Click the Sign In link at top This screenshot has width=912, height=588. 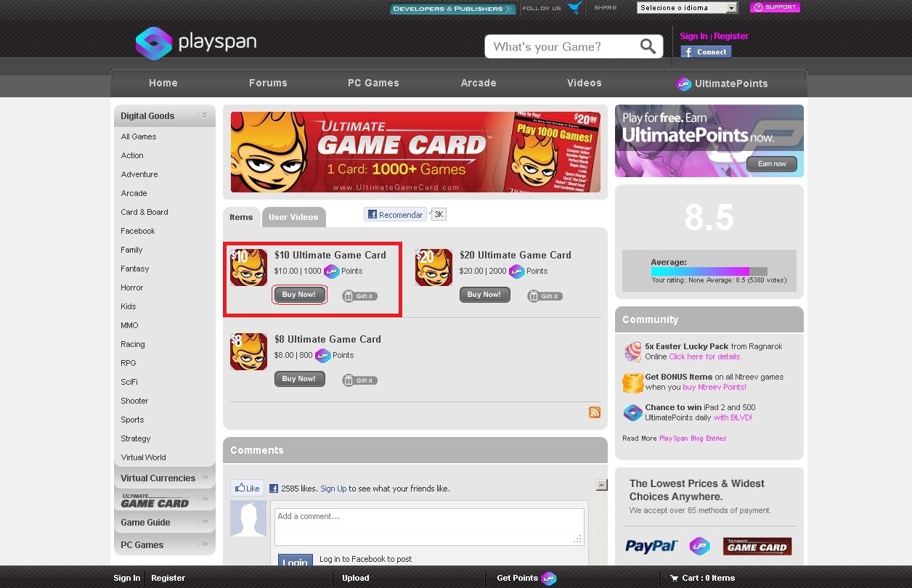pos(693,36)
